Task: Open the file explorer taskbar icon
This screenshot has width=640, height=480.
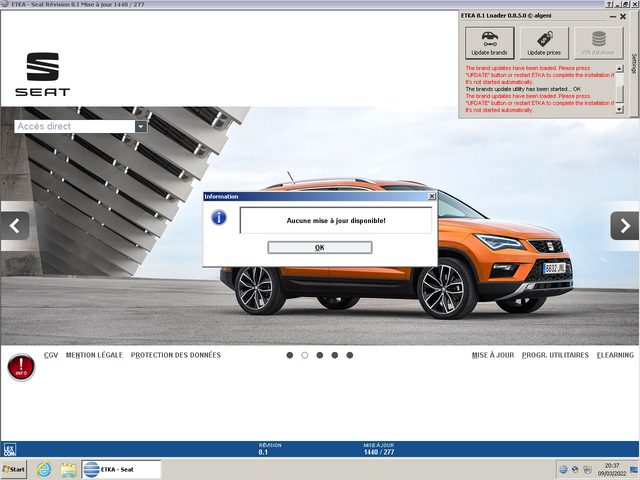Action: pos(68,470)
